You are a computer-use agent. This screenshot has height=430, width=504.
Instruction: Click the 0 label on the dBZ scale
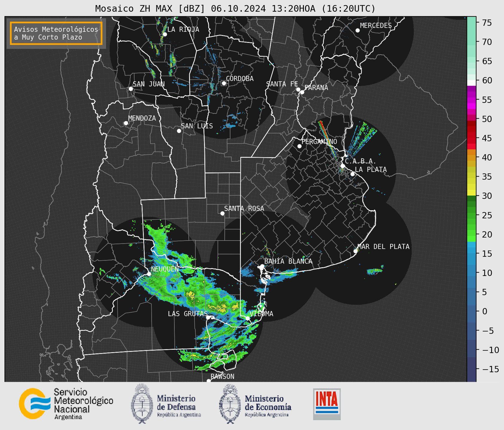pyautogui.click(x=485, y=311)
